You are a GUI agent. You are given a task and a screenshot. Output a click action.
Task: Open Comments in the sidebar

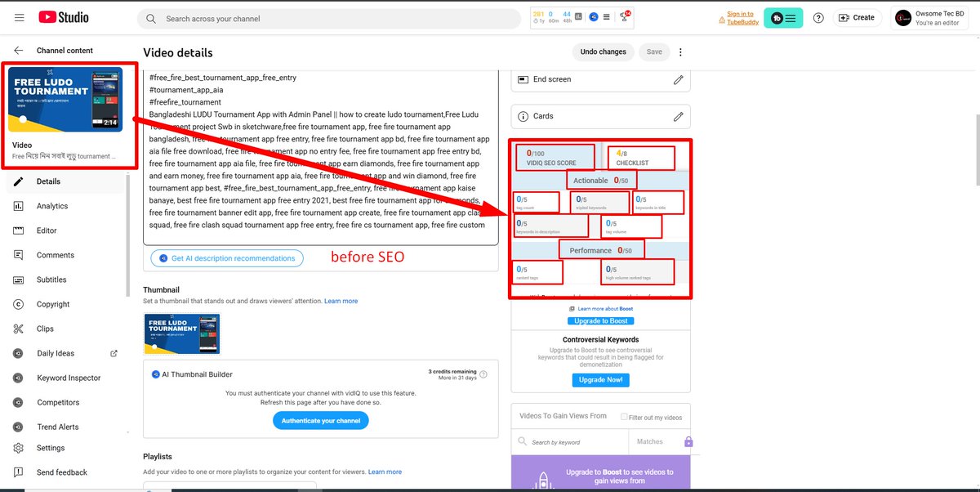pos(64,255)
